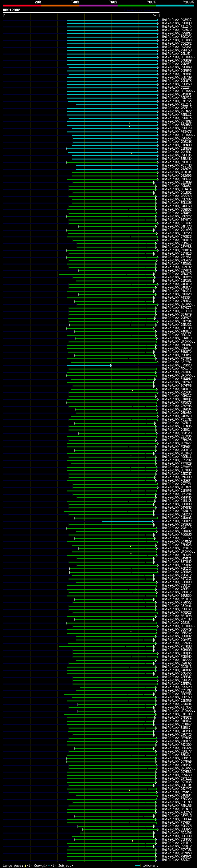197x868 pixels.
Task: Select the UniRef100_Q9LWT6 label
Action: pos(176,81)
